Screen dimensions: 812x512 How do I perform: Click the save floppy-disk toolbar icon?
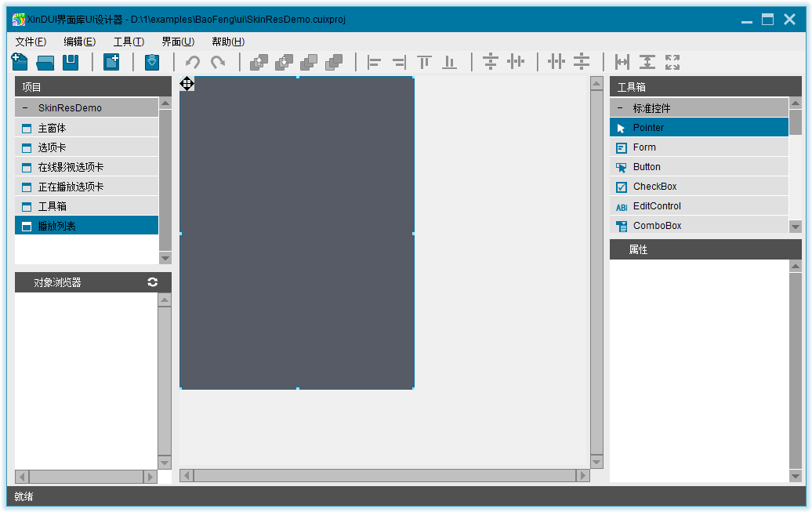(71, 63)
